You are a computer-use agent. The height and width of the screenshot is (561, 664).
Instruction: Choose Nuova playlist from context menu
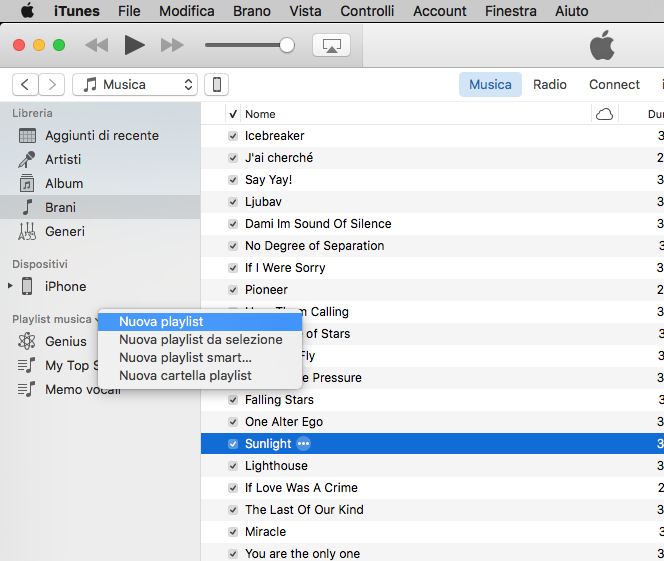point(200,322)
